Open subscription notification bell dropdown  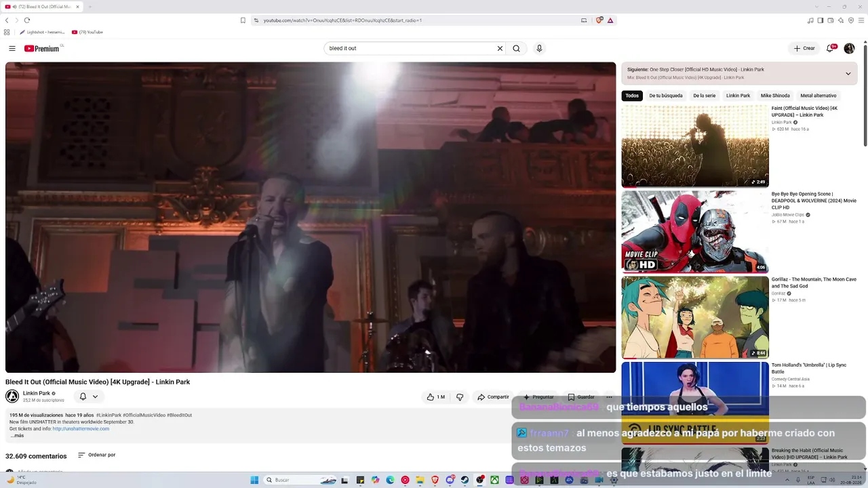88,396
